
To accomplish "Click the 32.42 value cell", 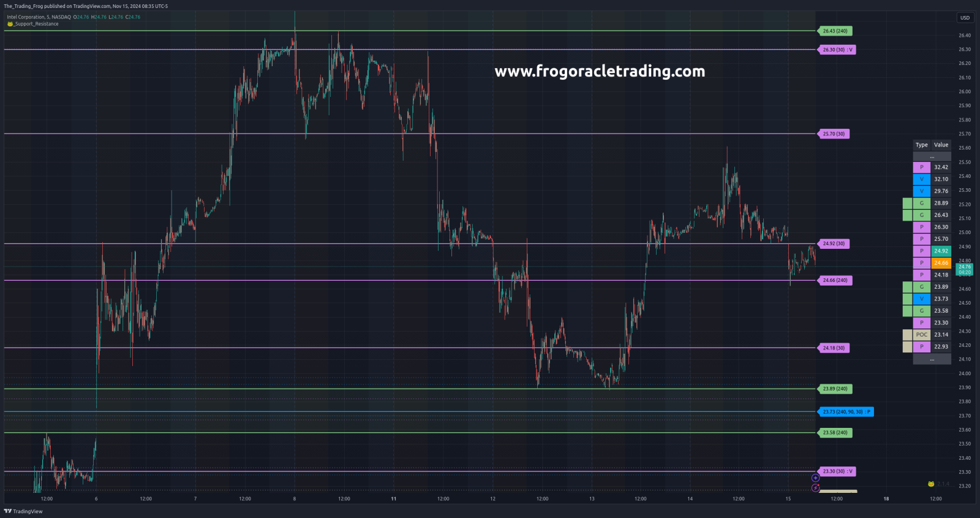I will pos(941,167).
